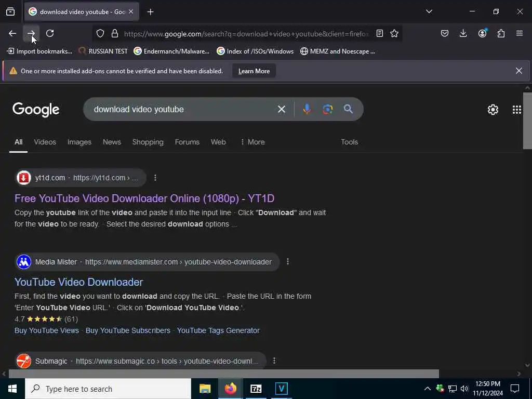Open the volume speaker tray icon
Image resolution: width=532 pixels, height=399 pixels.
[464, 389]
